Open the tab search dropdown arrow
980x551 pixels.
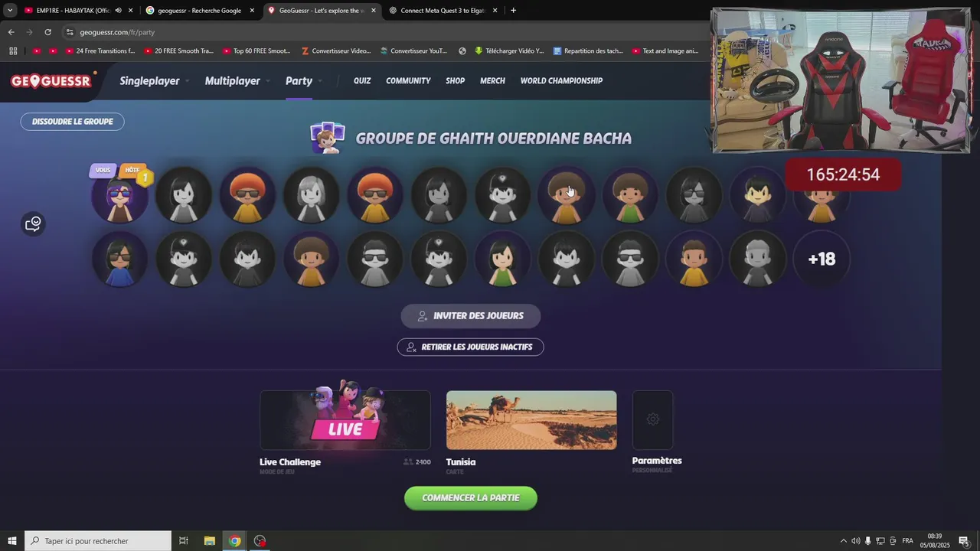(x=10, y=11)
